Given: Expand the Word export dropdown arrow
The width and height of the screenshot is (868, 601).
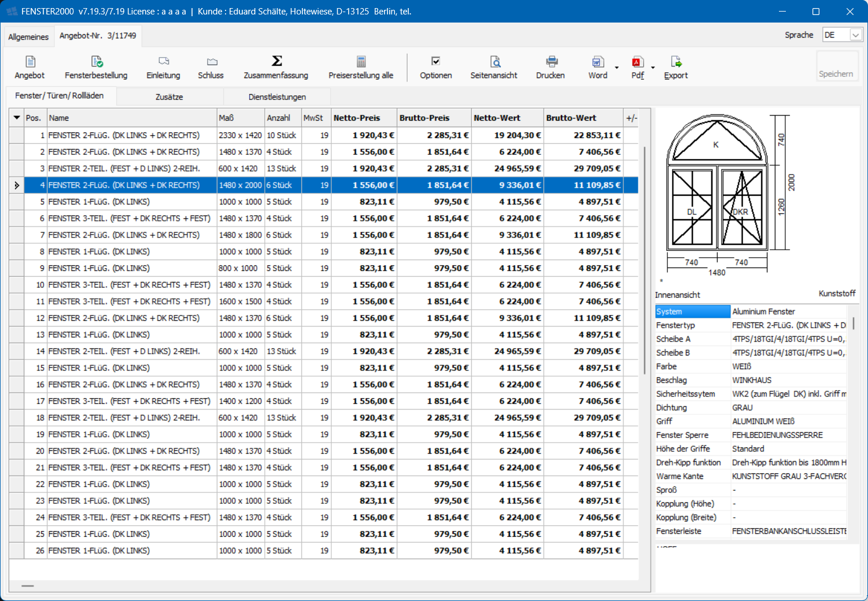Looking at the screenshot, I should 616,68.
